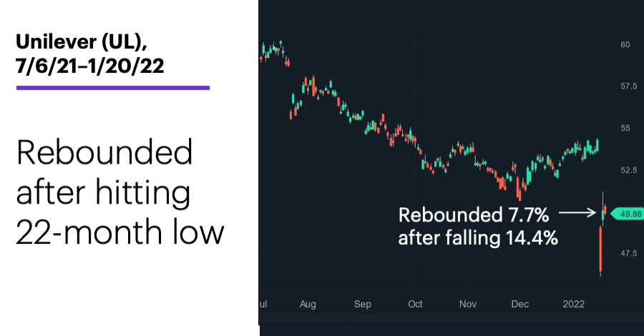Click the 47.5 price axis label
This screenshot has width=644, height=336.
tap(629, 254)
